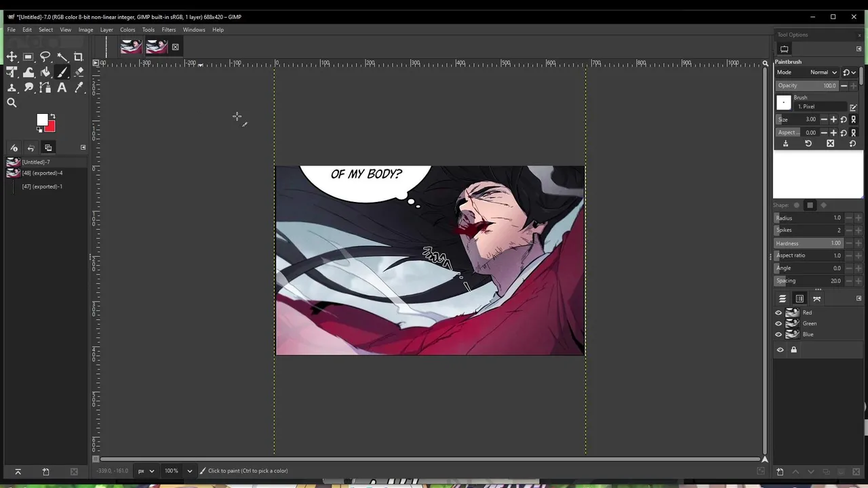
Task: Open the Windows menu
Action: tap(194, 30)
